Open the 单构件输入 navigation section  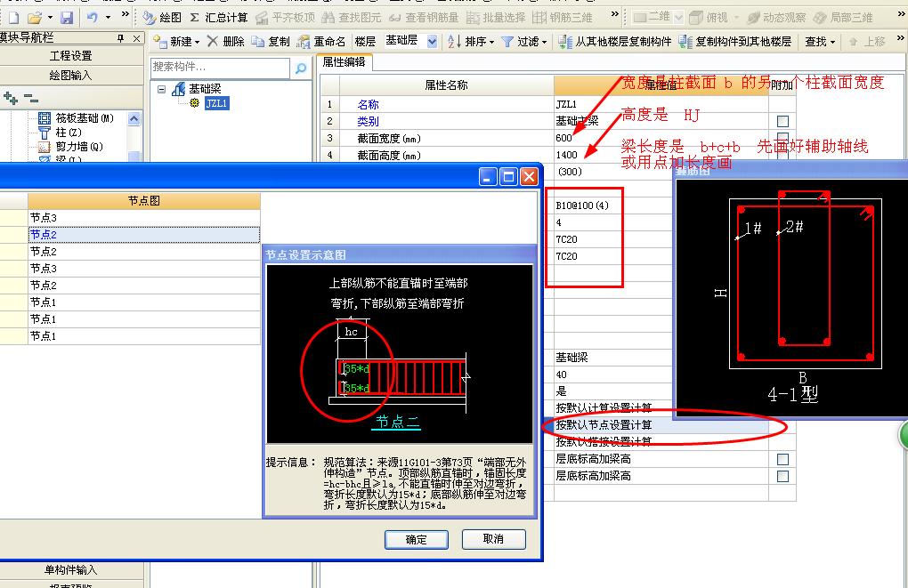coord(71,570)
